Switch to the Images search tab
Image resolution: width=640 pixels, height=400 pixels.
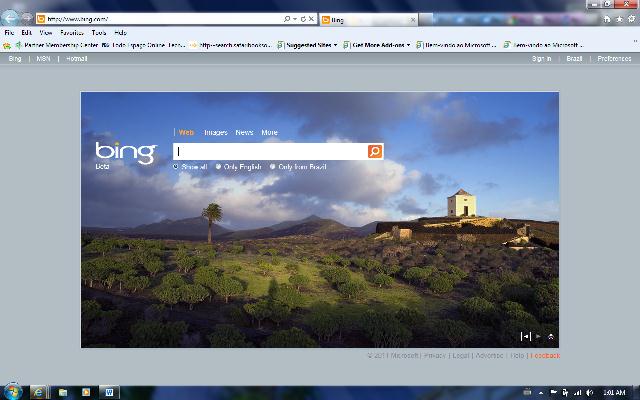pos(215,132)
